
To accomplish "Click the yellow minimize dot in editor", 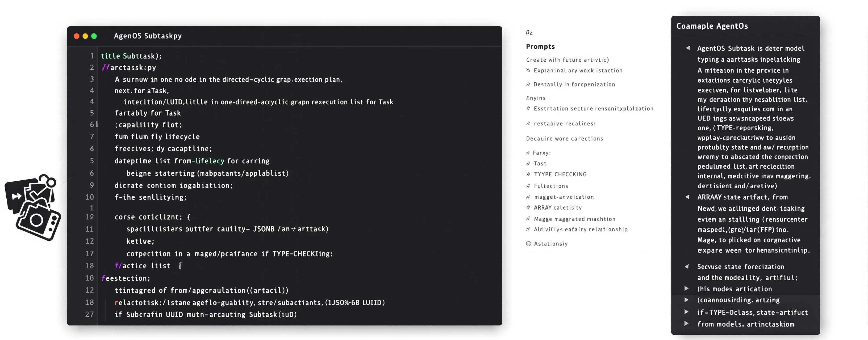I will [85, 36].
